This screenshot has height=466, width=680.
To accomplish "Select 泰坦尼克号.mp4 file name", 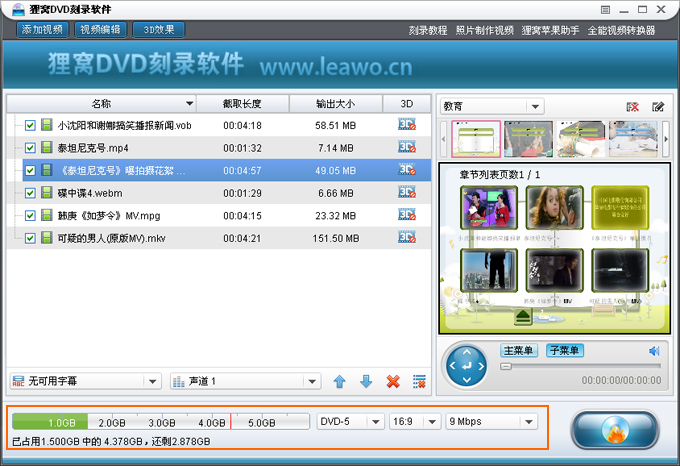I will tap(93, 148).
